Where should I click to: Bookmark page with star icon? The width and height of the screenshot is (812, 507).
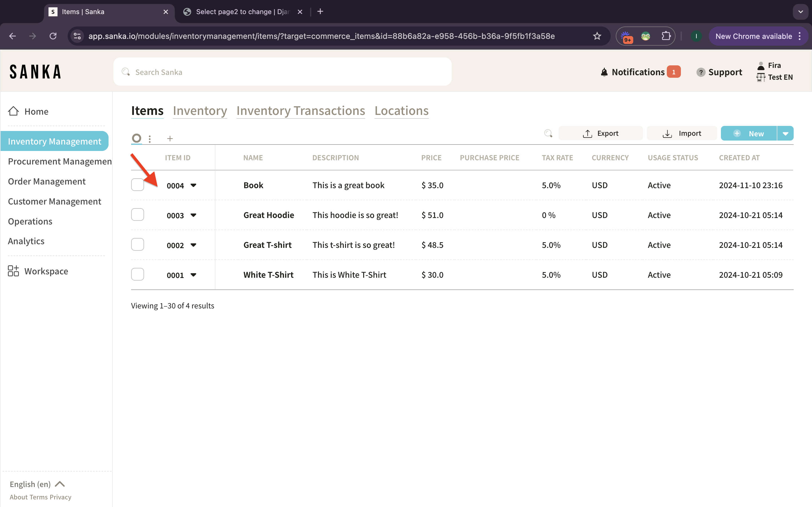(x=597, y=36)
